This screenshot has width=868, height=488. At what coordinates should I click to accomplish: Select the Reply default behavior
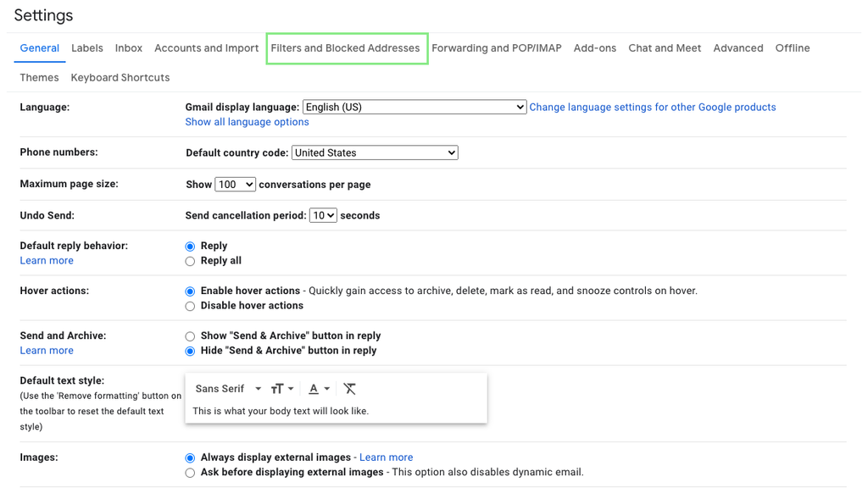(190, 246)
